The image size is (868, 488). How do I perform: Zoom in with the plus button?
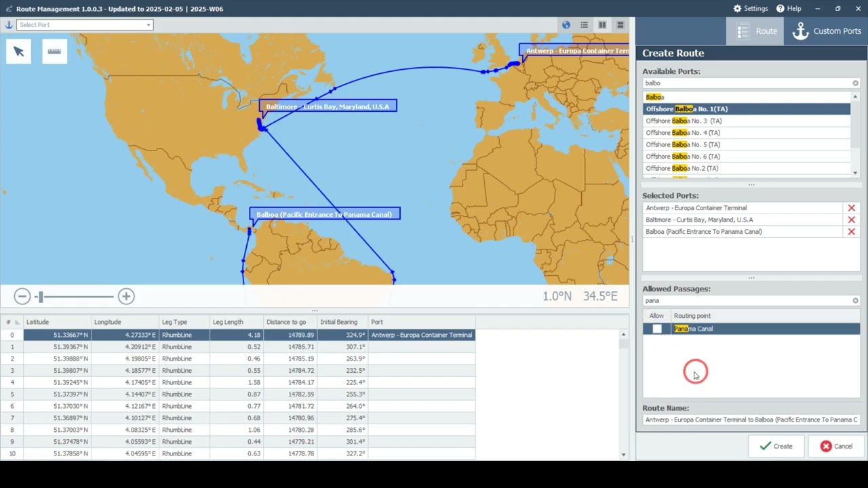(x=126, y=296)
